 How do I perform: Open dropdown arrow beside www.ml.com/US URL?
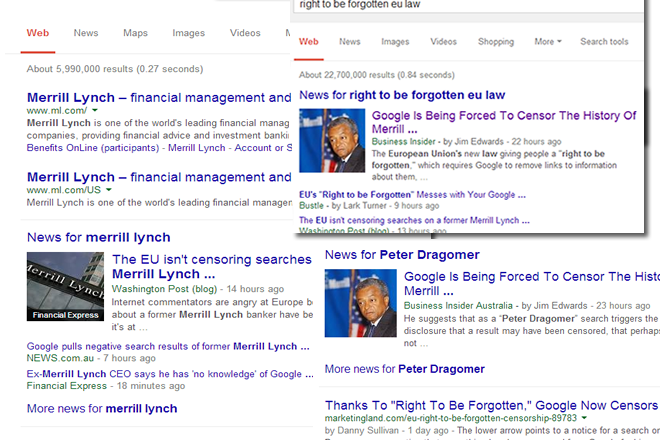coord(109,190)
